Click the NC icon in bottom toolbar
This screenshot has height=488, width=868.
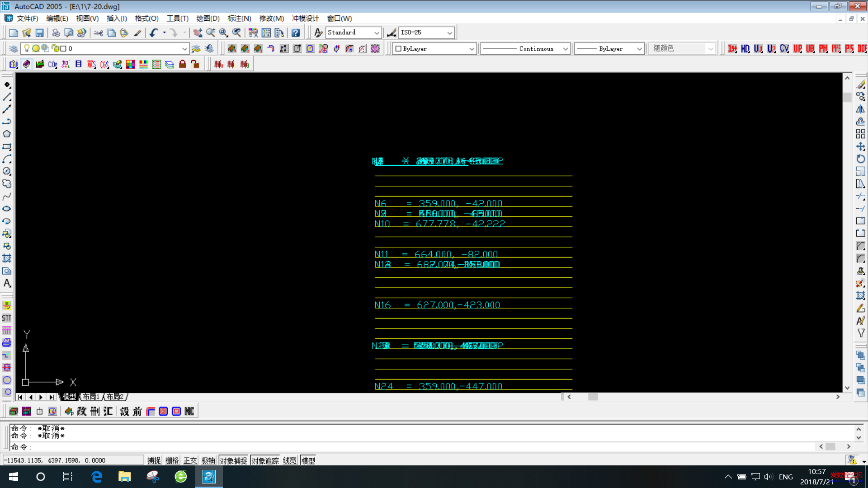point(189,411)
